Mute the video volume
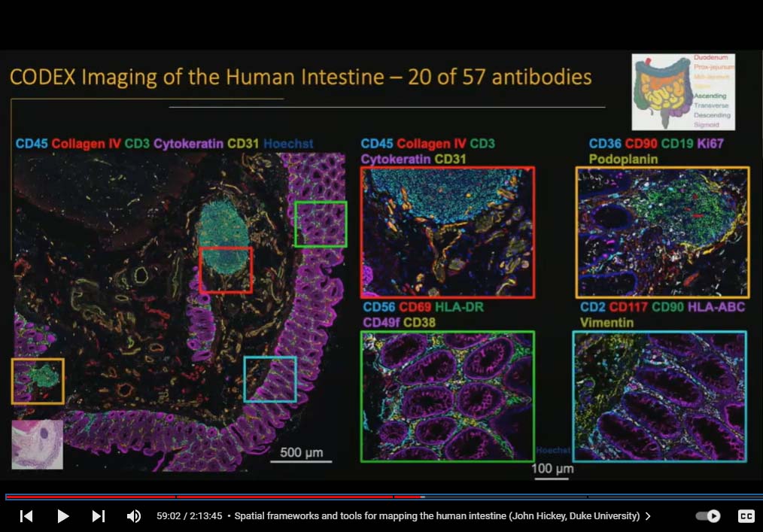 pyautogui.click(x=134, y=516)
